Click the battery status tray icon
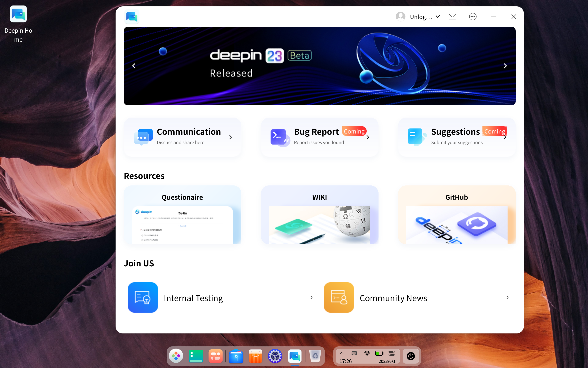588x368 pixels. point(379,353)
